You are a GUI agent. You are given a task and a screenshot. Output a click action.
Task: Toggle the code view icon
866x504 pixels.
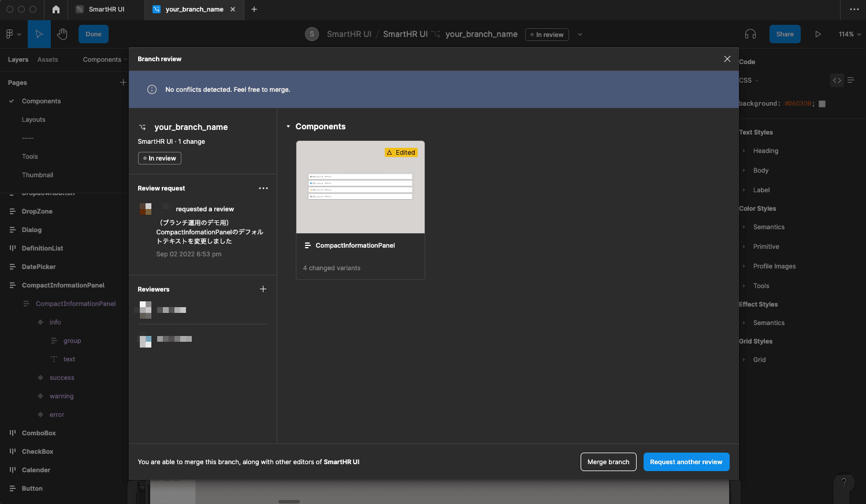click(837, 80)
